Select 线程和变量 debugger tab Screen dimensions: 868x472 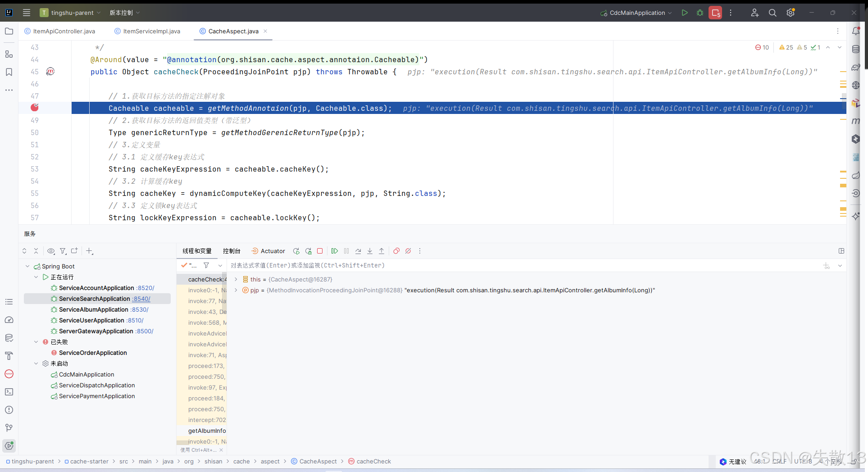[197, 251]
